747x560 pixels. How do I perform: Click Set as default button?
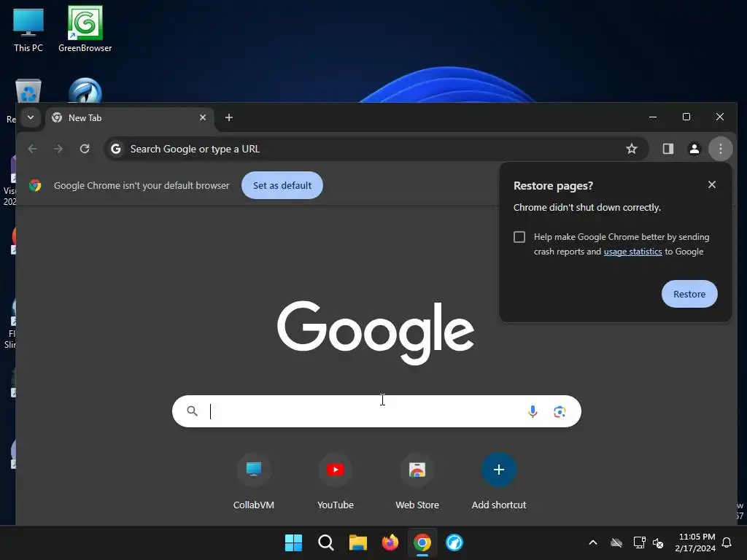282,185
